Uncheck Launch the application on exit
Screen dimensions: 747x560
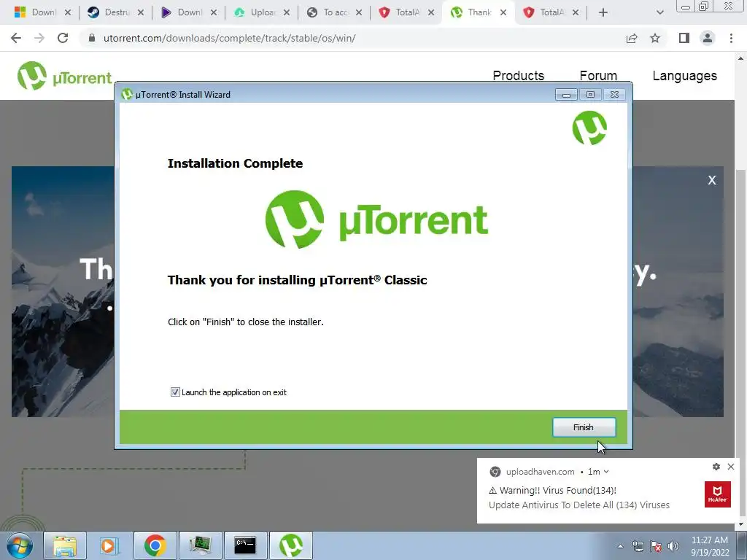(175, 392)
